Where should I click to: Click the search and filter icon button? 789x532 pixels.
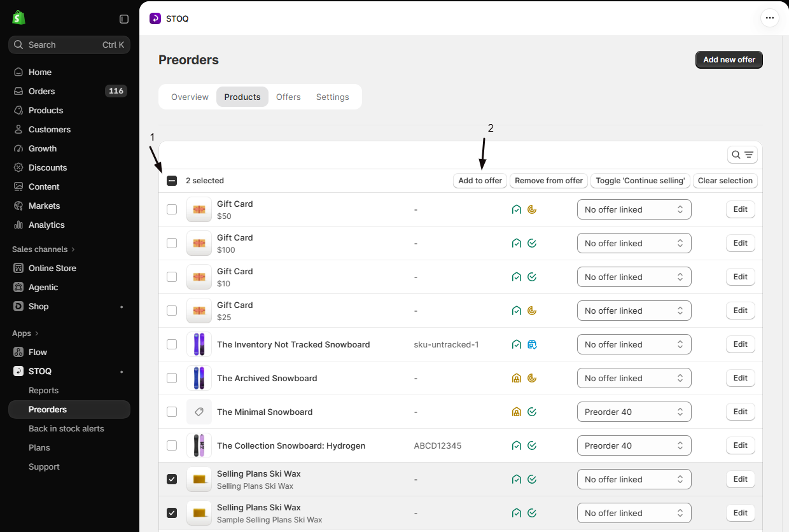click(x=743, y=155)
